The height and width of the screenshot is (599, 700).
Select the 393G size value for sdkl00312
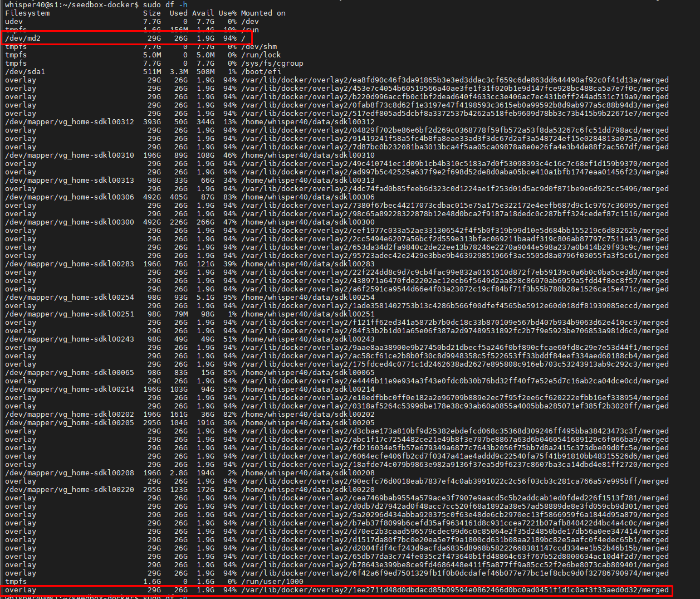tap(151, 121)
